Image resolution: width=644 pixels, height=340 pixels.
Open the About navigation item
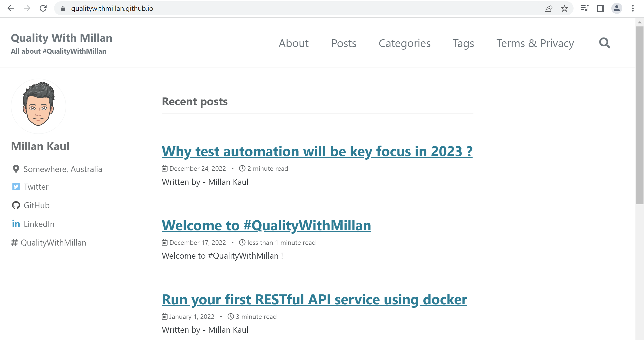coord(293,43)
